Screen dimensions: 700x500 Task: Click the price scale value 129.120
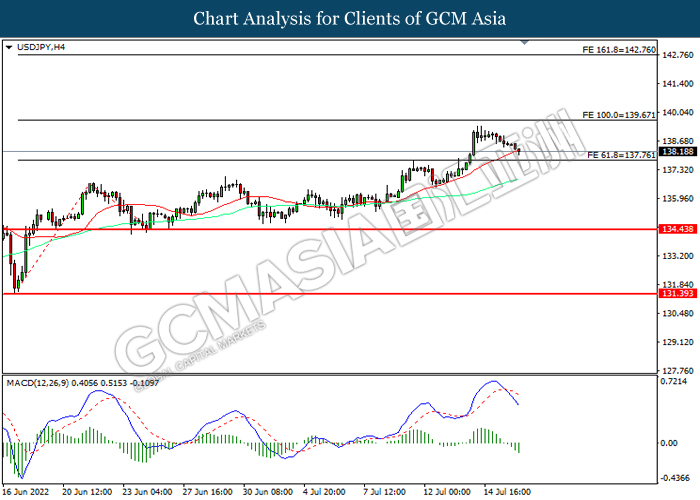[x=678, y=342]
